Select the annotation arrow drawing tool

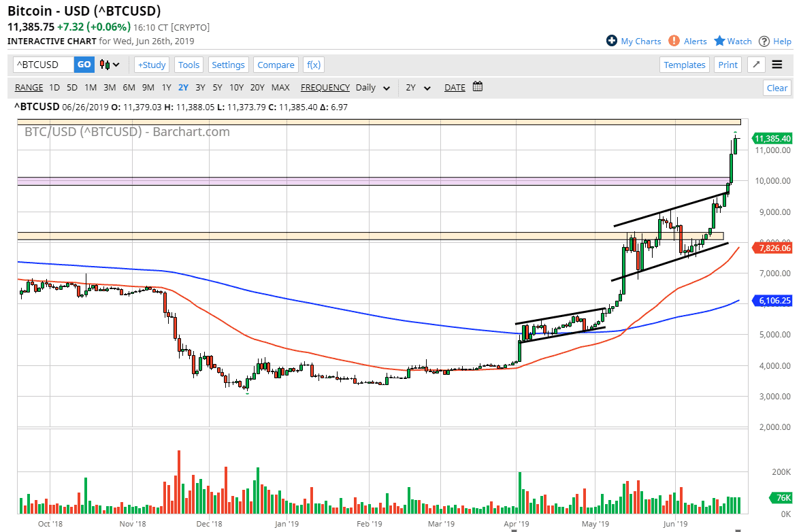(755, 65)
